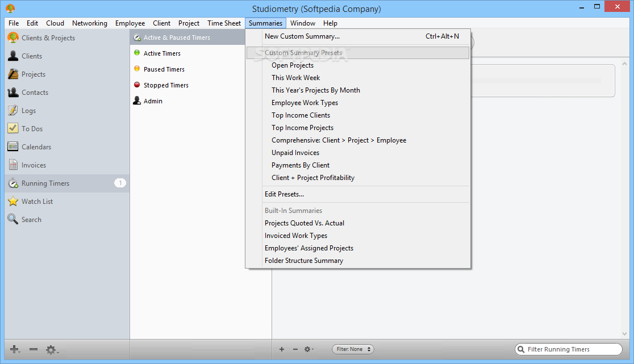Image resolution: width=634 pixels, height=364 pixels.
Task: Open Invoiced Work Types summary
Action: click(x=358, y=236)
